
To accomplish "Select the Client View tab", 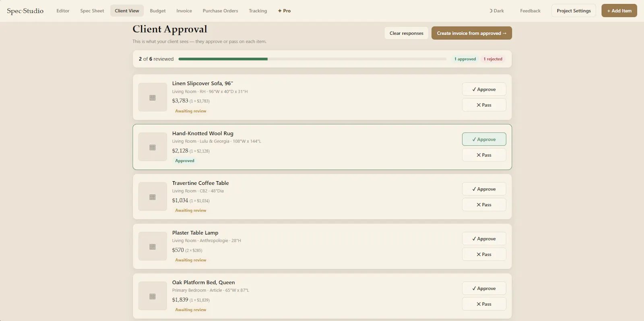I will [127, 11].
